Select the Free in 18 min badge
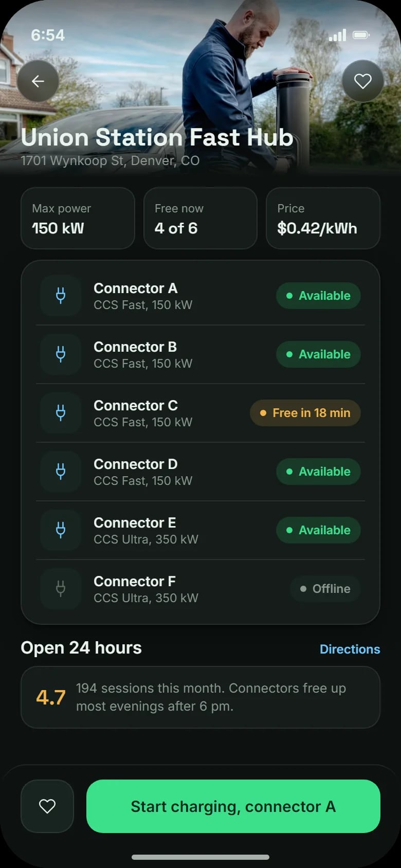Screen dimensions: 401x868 click(x=305, y=413)
